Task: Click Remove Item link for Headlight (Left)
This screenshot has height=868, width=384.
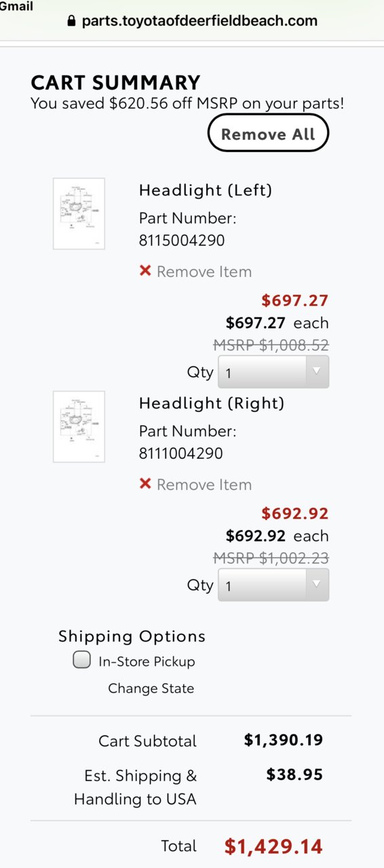Action: point(204,271)
